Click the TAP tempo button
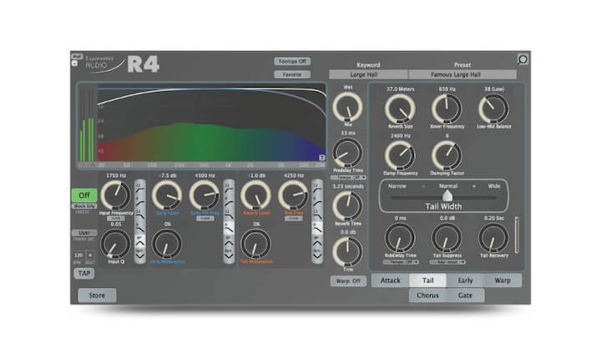The height and width of the screenshot is (364, 601). pos(84,273)
